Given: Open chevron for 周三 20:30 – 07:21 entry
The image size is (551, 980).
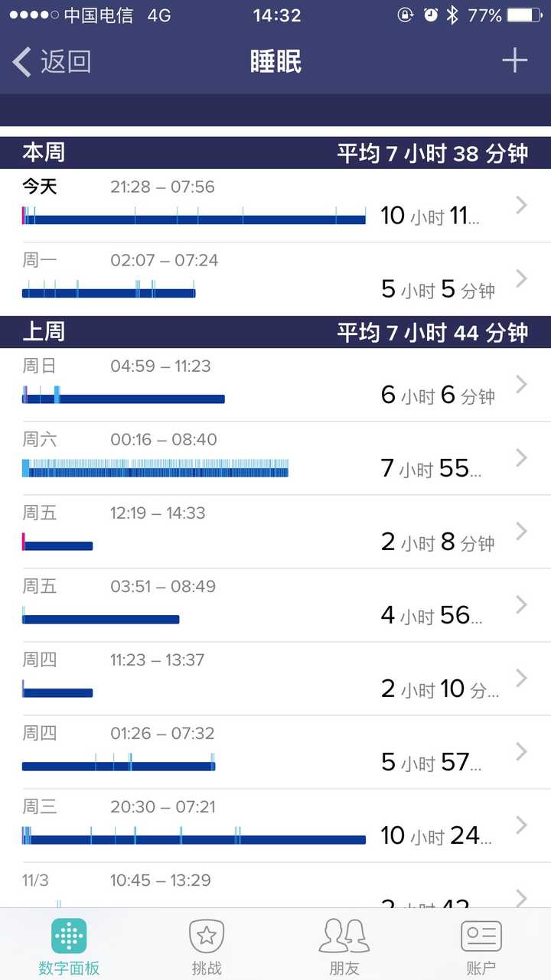Looking at the screenshot, I should (522, 825).
